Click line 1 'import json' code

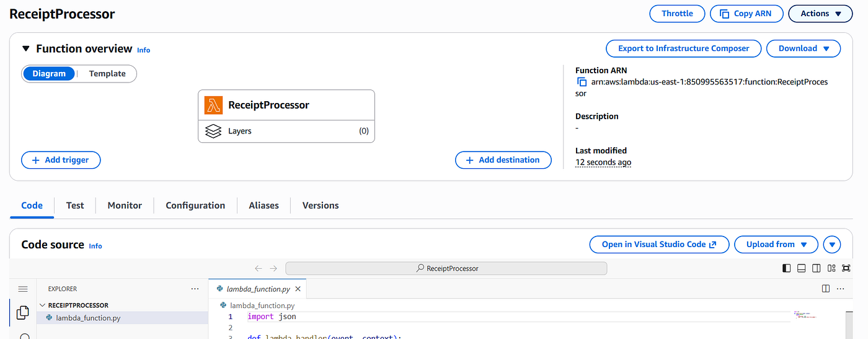pos(272,317)
